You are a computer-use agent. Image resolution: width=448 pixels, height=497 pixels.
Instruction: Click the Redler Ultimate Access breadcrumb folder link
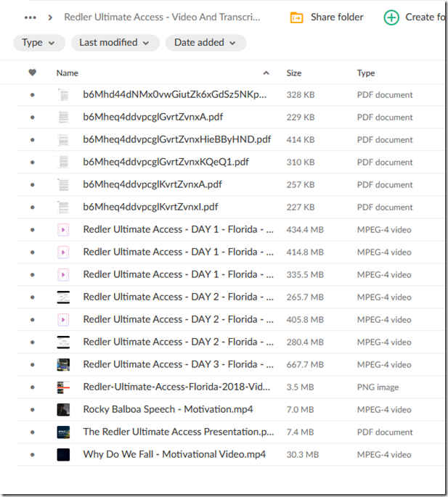(162, 17)
